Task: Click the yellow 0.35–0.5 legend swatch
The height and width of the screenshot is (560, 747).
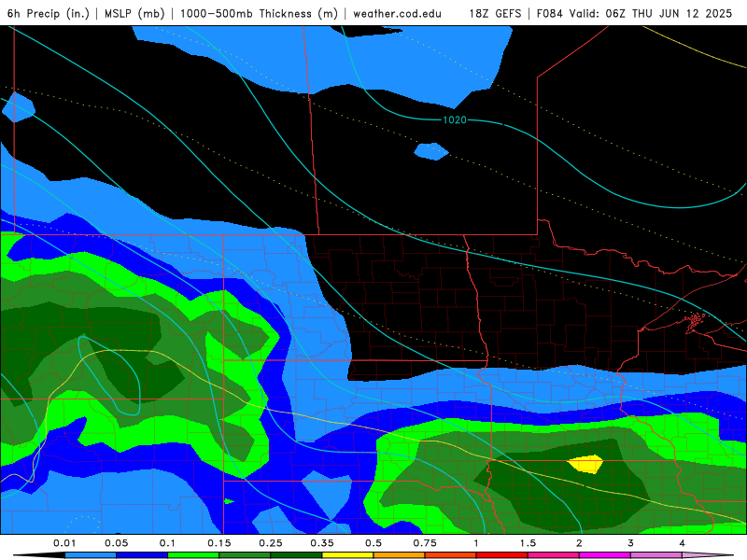Action: click(x=347, y=555)
